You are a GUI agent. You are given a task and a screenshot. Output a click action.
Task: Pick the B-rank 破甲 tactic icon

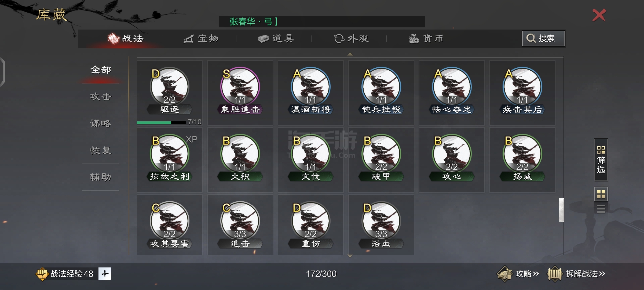pos(381,154)
